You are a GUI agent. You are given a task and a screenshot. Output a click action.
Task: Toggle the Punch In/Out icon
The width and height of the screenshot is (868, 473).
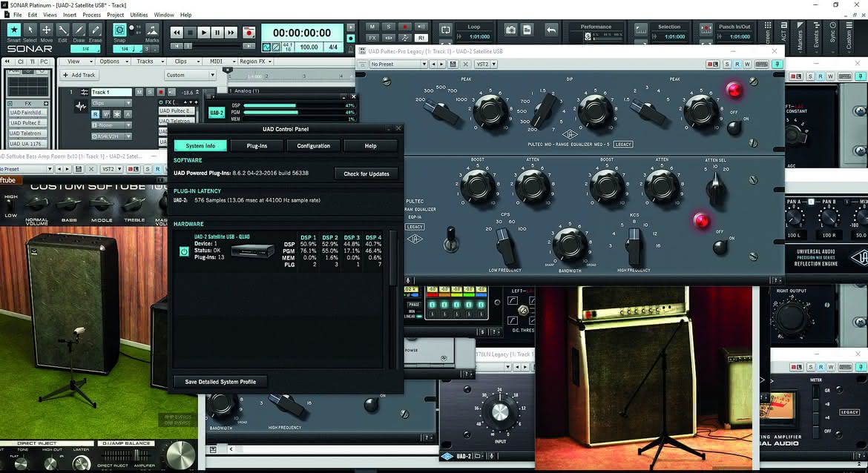coord(706,30)
